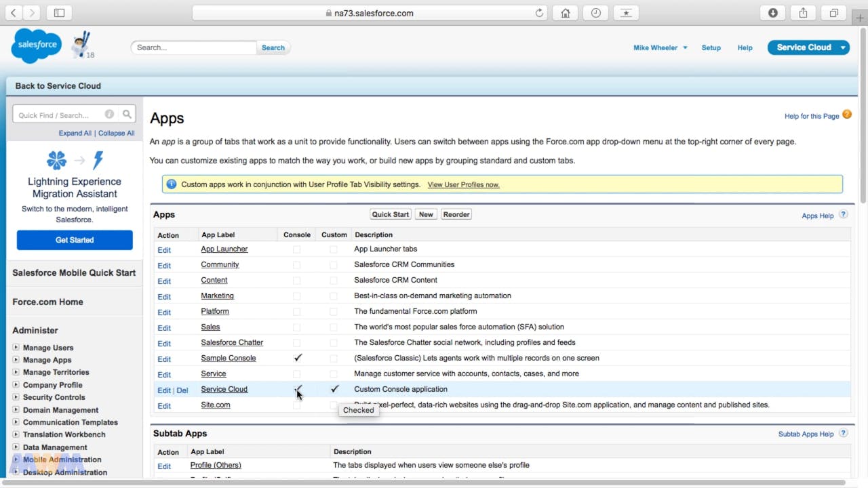This screenshot has width=868, height=488.
Task: Click the Safari back arrow
Action: click(14, 13)
